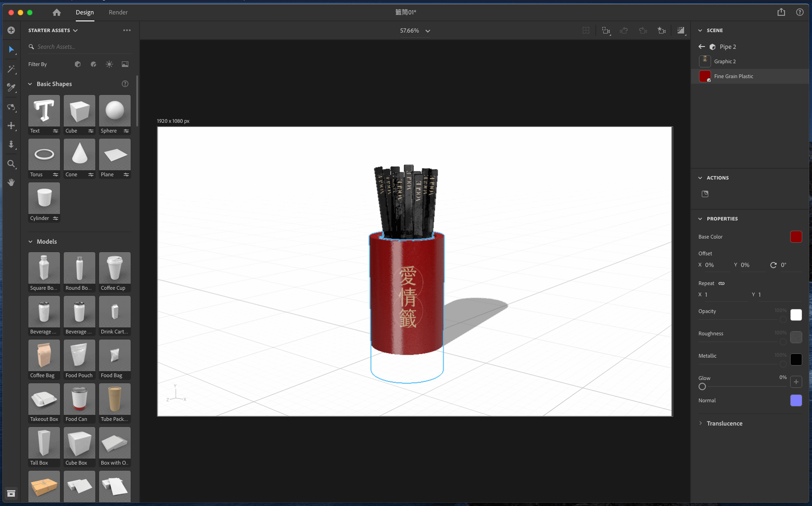
Task: Open the Libraries panel icon at bottom-left
Action: (x=11, y=493)
